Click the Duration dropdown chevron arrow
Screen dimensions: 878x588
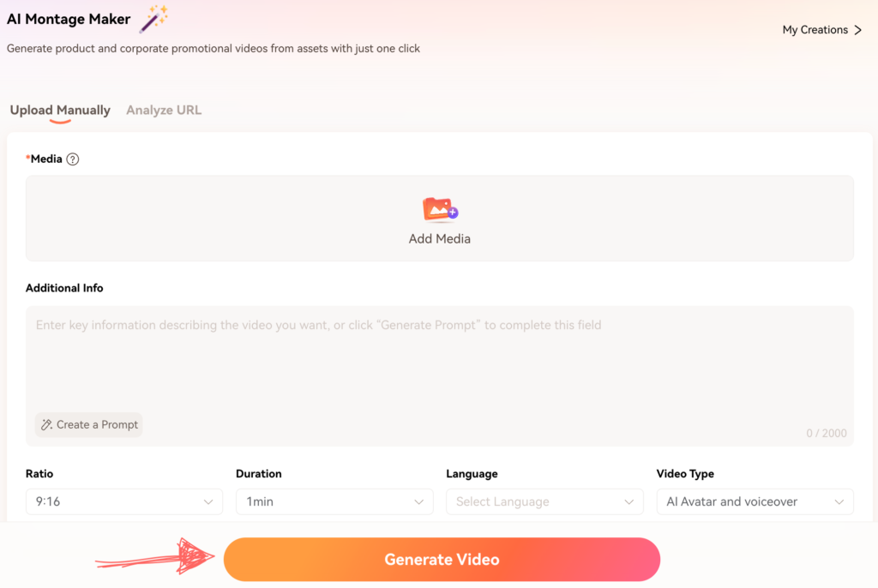418,502
